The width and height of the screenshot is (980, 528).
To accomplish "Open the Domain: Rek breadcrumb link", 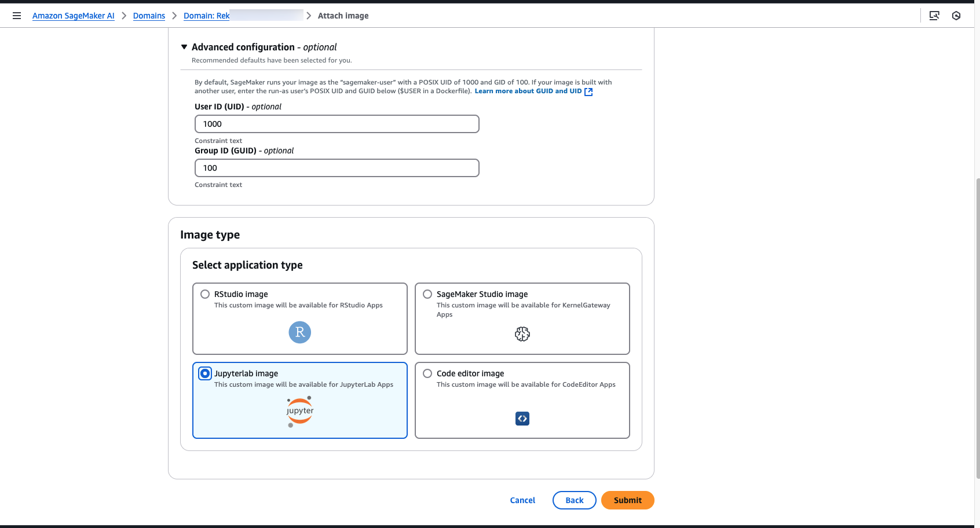I will coord(207,16).
